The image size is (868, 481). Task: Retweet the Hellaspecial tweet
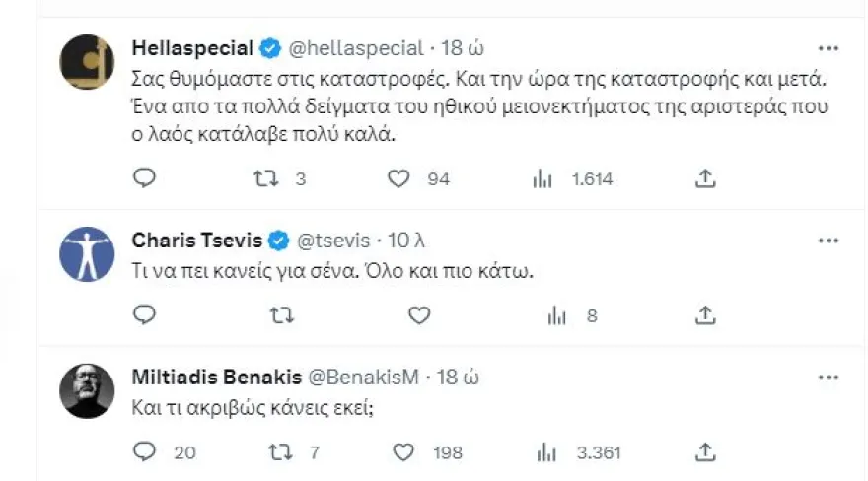point(264,178)
